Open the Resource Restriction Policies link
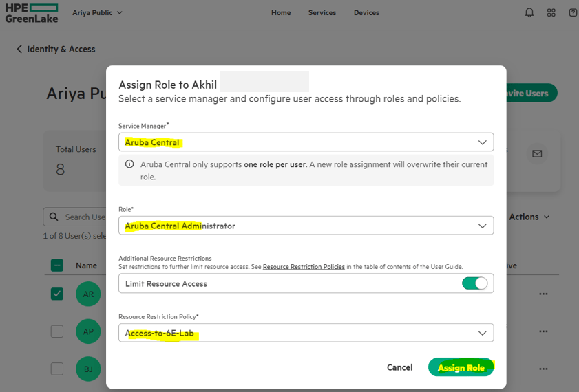This screenshot has width=579, height=392. pyautogui.click(x=304, y=267)
